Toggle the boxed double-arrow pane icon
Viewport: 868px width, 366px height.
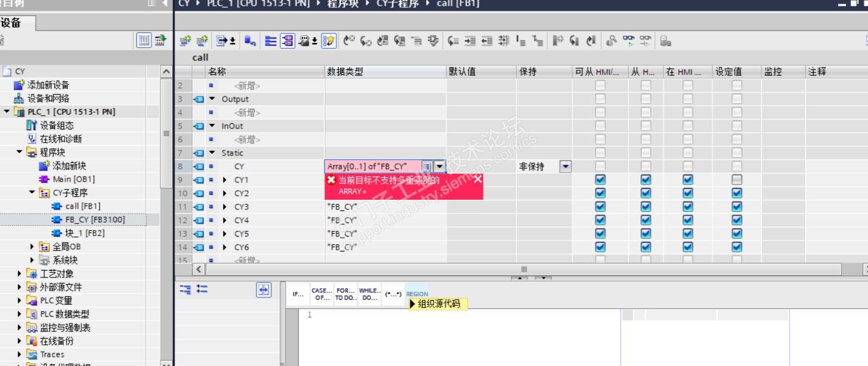tap(264, 289)
